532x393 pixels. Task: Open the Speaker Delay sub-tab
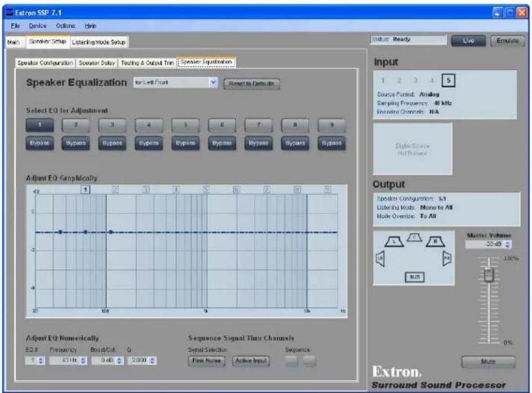(97, 63)
